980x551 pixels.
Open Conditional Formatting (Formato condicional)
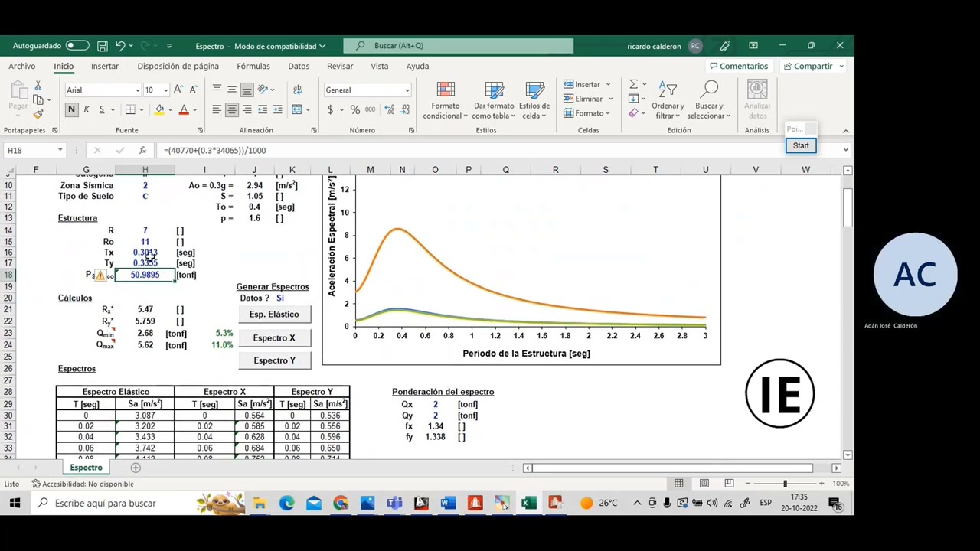click(445, 100)
